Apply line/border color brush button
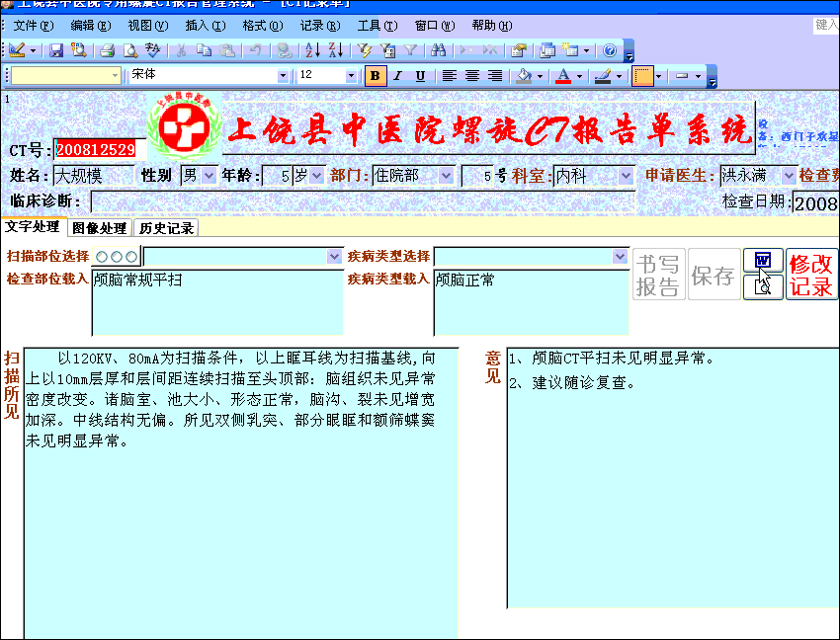The width and height of the screenshot is (840, 640). (x=603, y=76)
